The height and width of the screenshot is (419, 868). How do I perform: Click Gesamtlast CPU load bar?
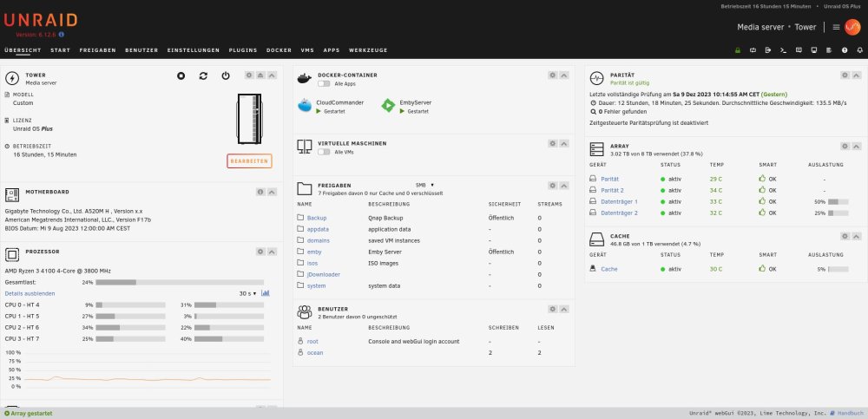coord(180,282)
